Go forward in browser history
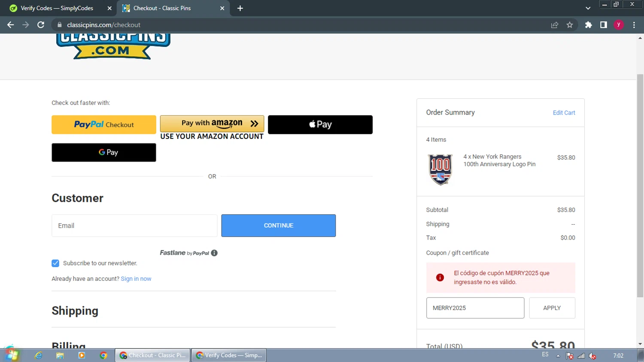This screenshot has width=644, height=362. pos(26,25)
